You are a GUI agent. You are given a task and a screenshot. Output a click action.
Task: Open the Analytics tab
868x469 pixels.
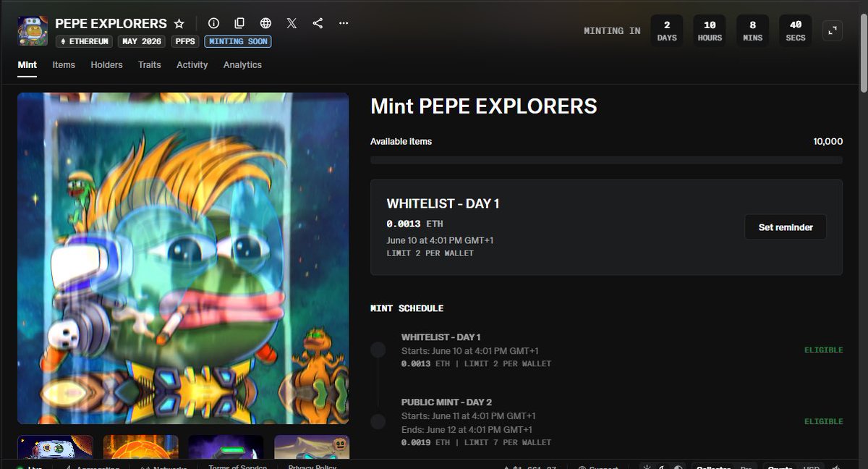[242, 65]
